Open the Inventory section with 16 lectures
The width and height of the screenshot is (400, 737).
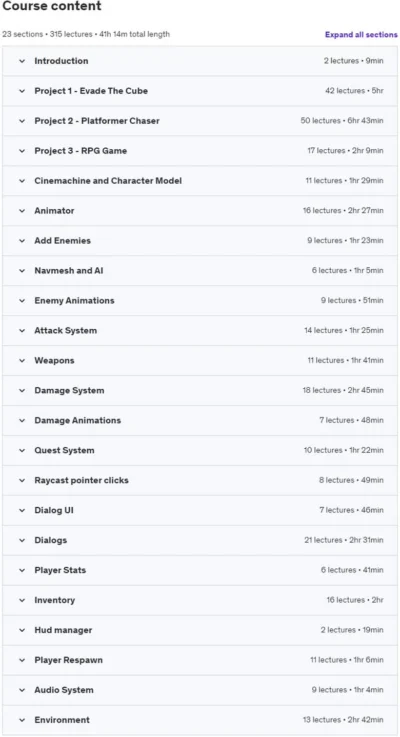(x=200, y=600)
